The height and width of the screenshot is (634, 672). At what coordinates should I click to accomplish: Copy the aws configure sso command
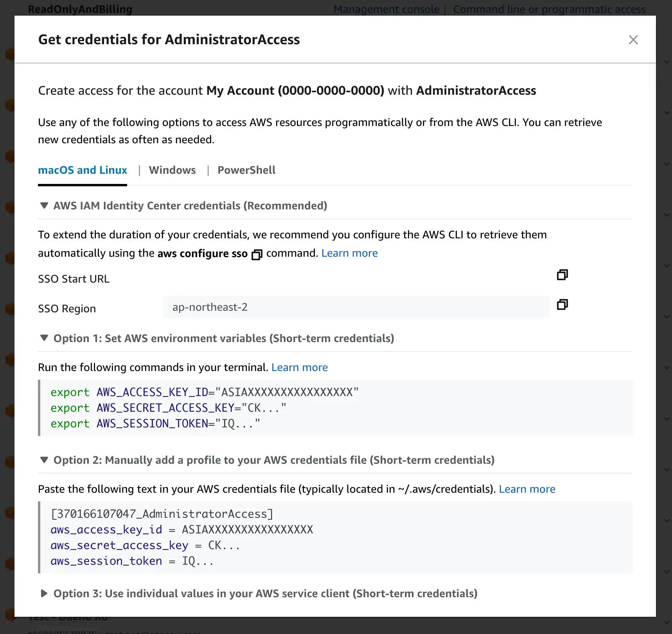[x=257, y=255]
